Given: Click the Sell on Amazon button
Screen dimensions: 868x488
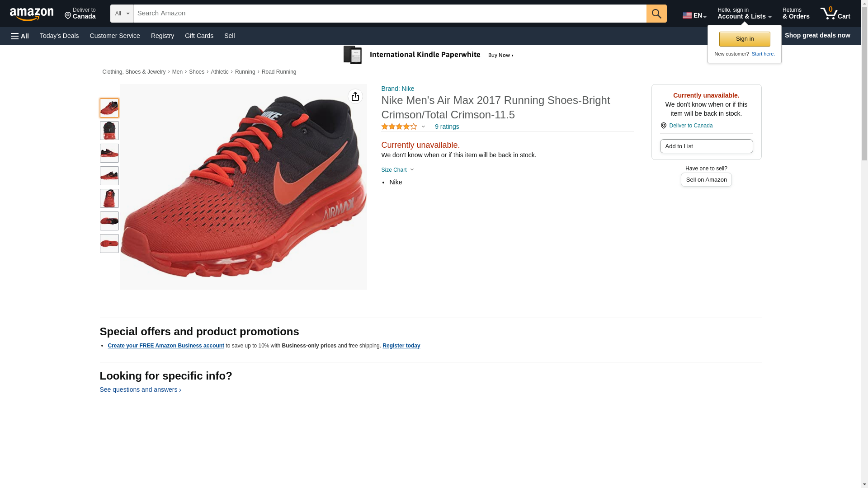Looking at the screenshot, I should pos(706,180).
